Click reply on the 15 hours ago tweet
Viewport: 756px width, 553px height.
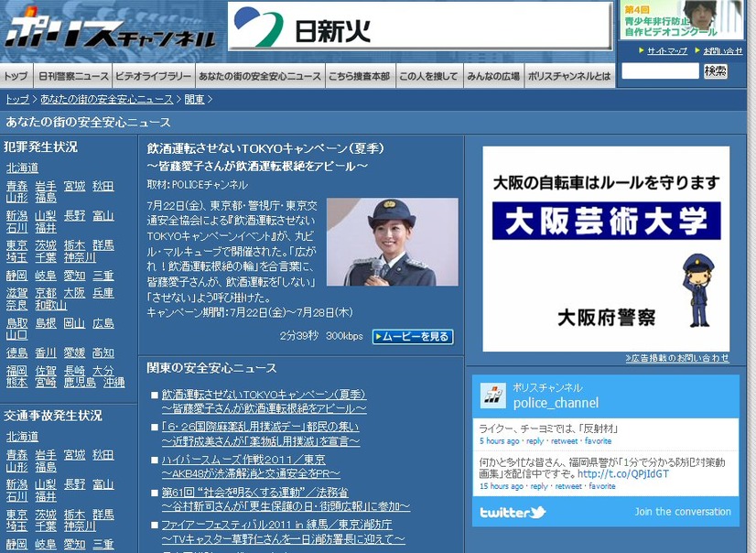[x=539, y=486]
